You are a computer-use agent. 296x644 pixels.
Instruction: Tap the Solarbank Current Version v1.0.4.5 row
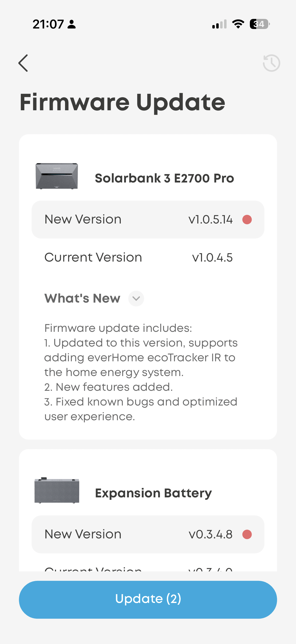click(148, 257)
